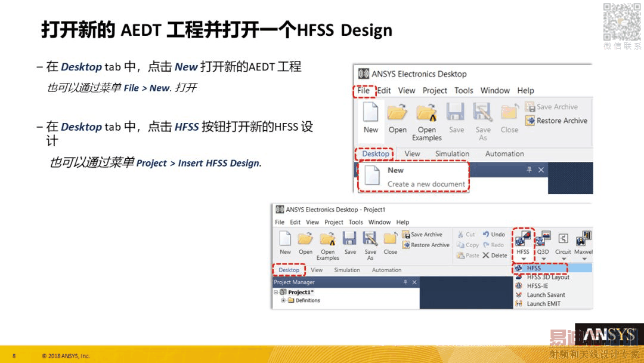
Task: Click the Undo button
Action: pyautogui.click(x=494, y=234)
